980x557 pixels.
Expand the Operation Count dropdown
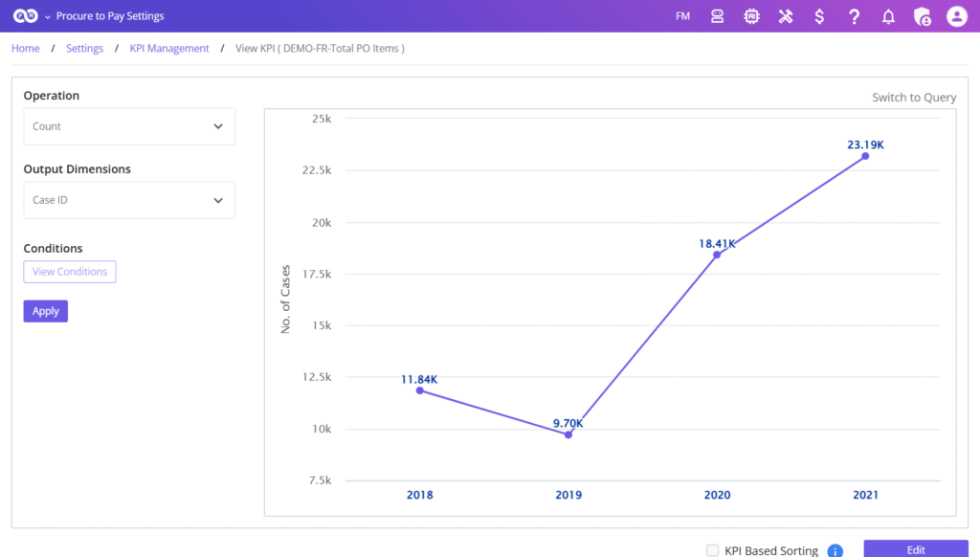(129, 126)
